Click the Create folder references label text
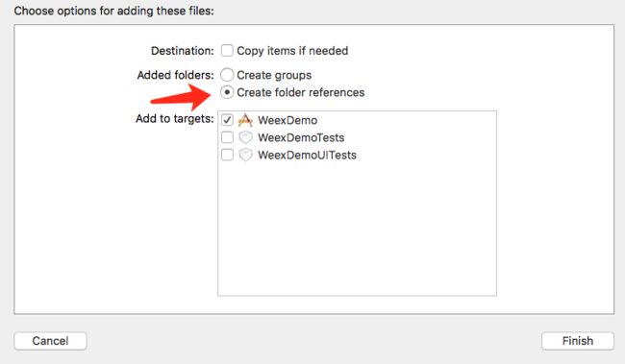The image size is (625, 364). coord(301,92)
